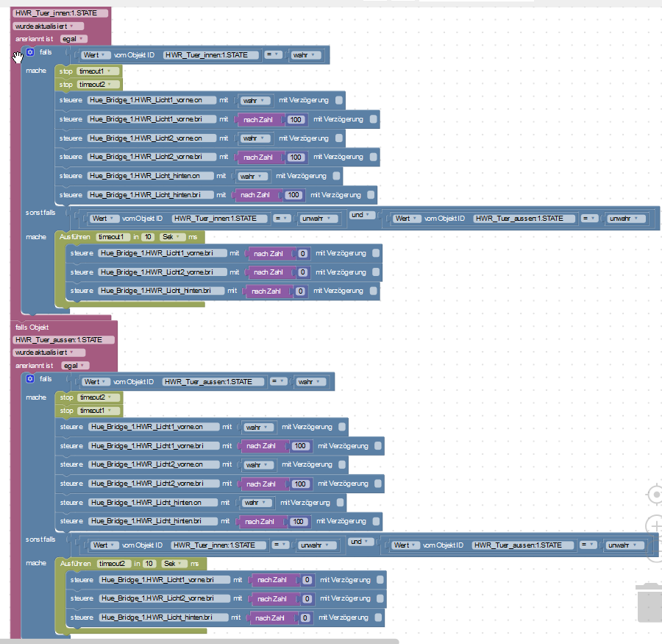Edit 0 value for Licht_hinten.bri inside timeout1

[300, 291]
